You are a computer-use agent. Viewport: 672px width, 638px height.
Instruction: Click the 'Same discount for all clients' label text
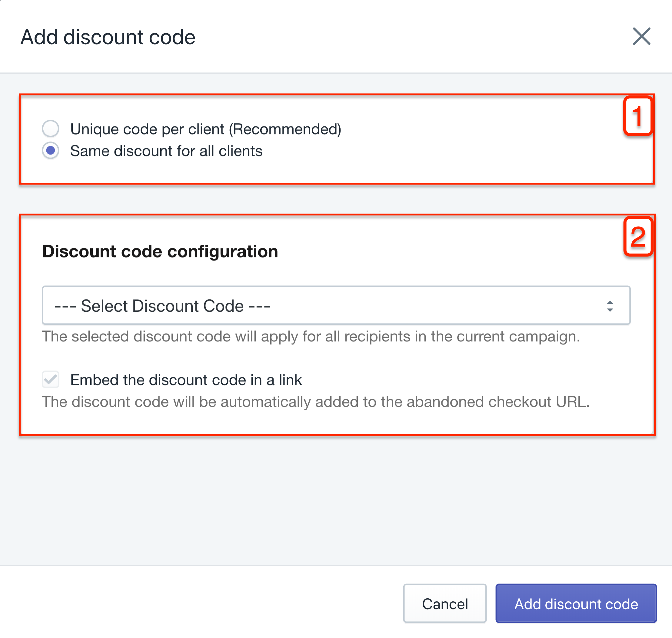[x=166, y=151]
